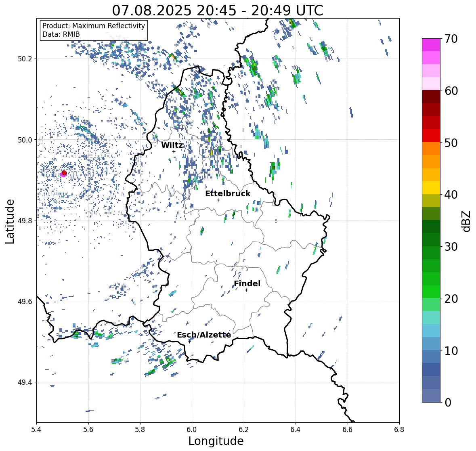Image resolution: width=476 pixels, height=451 pixels.
Task: Click the Findel station label
Action: click(247, 283)
